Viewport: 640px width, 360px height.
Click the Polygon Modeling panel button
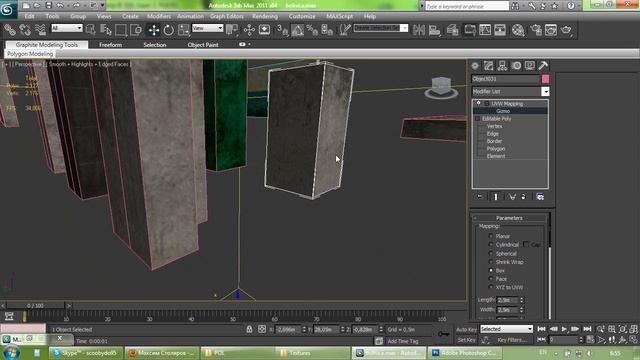tap(30, 54)
